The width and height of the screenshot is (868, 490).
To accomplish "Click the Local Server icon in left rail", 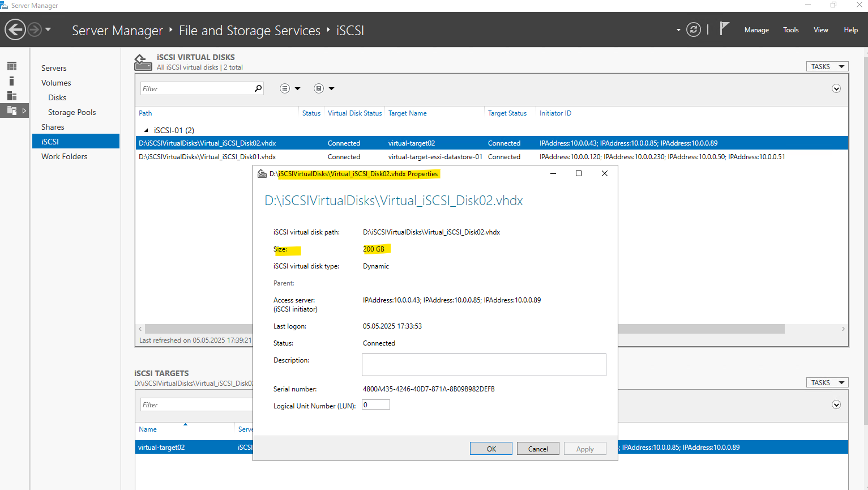I will [x=11, y=81].
